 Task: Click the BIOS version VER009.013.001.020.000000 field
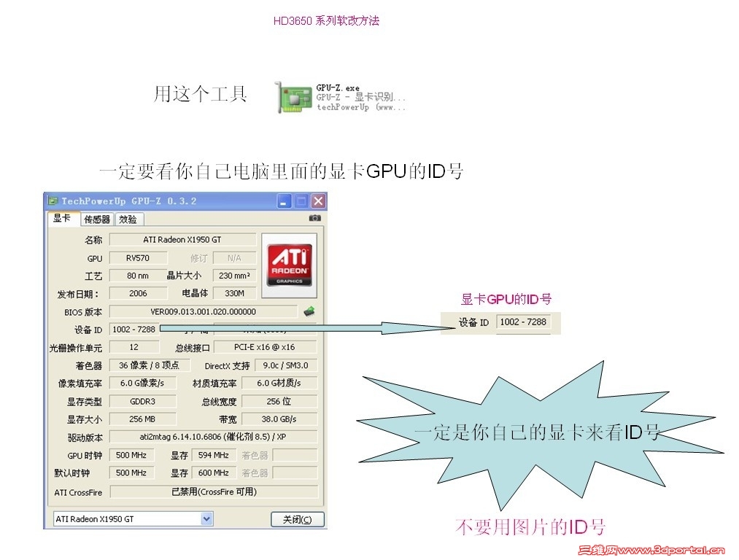[x=204, y=311]
